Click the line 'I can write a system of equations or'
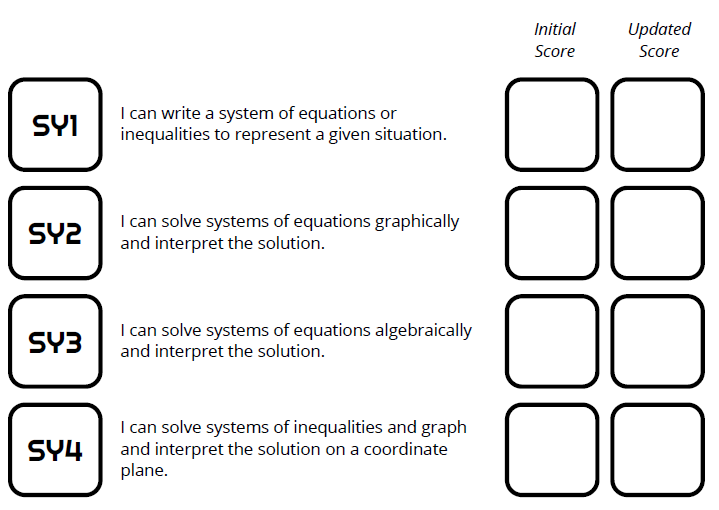This screenshot has height=510, width=719. (258, 114)
